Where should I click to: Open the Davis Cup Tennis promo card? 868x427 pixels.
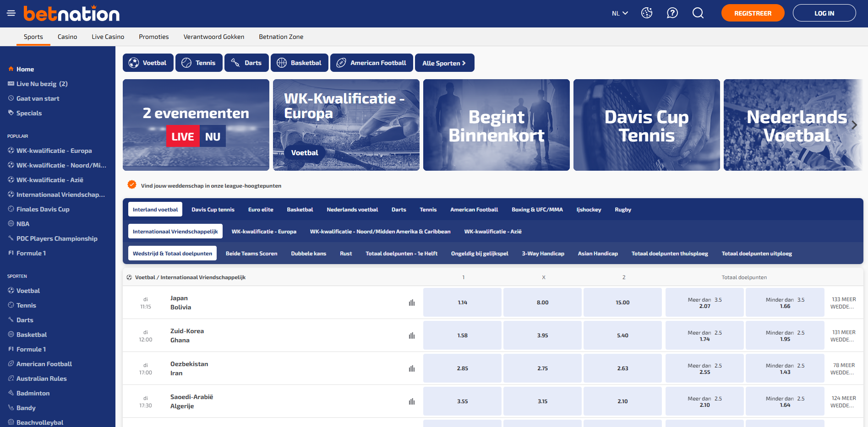coord(647,125)
